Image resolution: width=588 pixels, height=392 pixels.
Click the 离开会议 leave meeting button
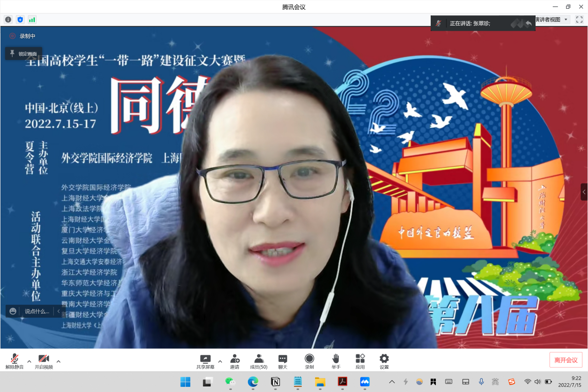566,360
